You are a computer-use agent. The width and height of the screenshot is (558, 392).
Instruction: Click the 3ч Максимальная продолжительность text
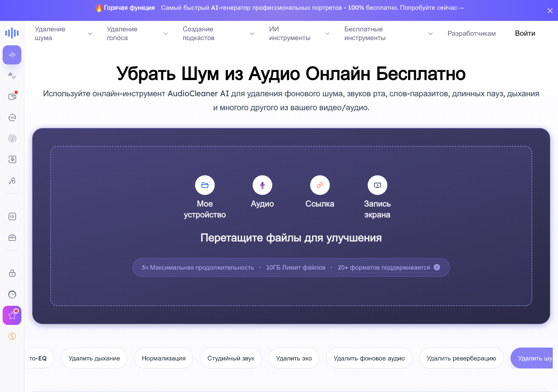point(197,267)
